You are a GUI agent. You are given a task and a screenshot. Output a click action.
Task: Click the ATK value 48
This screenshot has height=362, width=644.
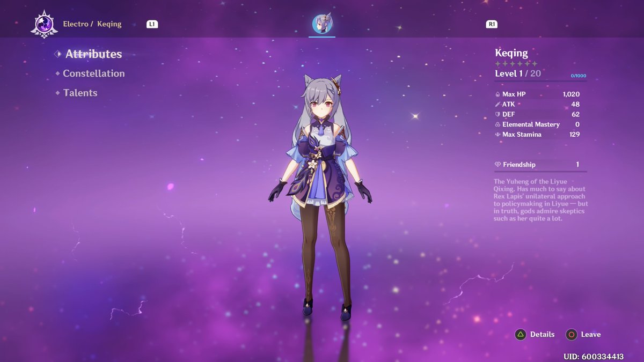(x=575, y=105)
